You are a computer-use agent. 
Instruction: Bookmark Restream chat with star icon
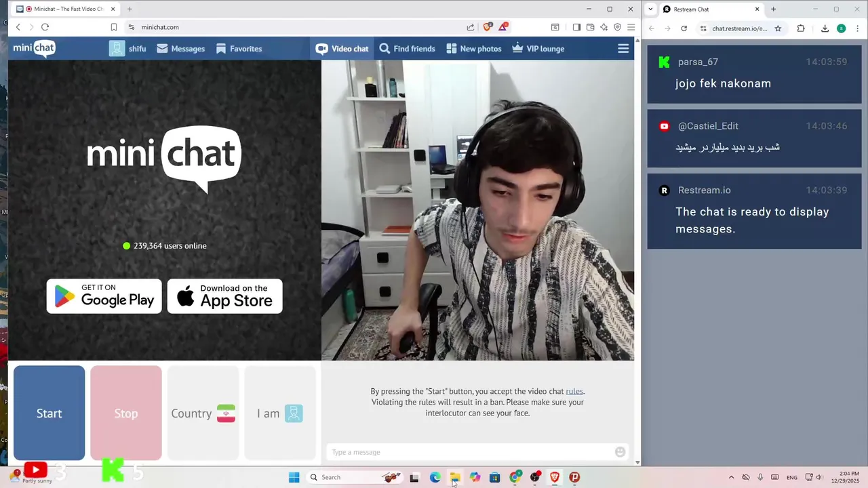(778, 28)
